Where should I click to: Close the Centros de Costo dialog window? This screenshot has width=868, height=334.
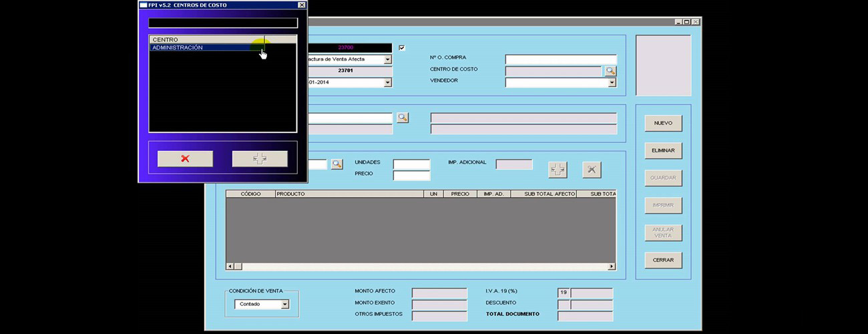coord(301,5)
